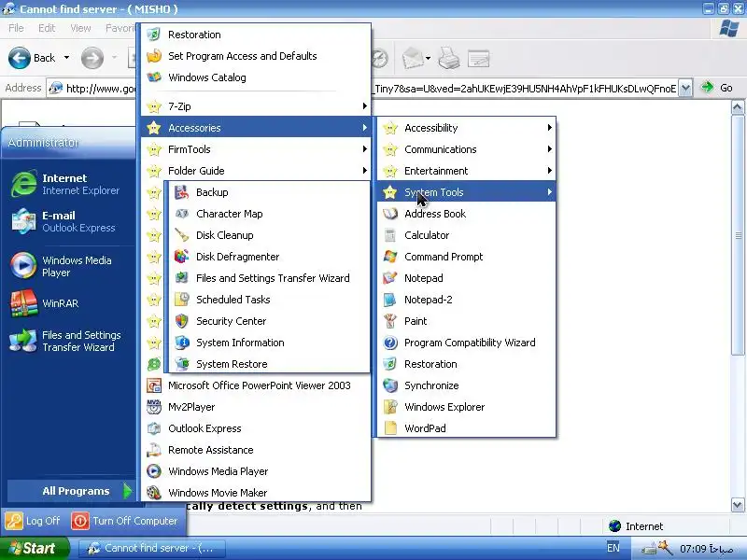This screenshot has width=747, height=560.
Task: Open Synchronize icon
Action: click(x=390, y=385)
